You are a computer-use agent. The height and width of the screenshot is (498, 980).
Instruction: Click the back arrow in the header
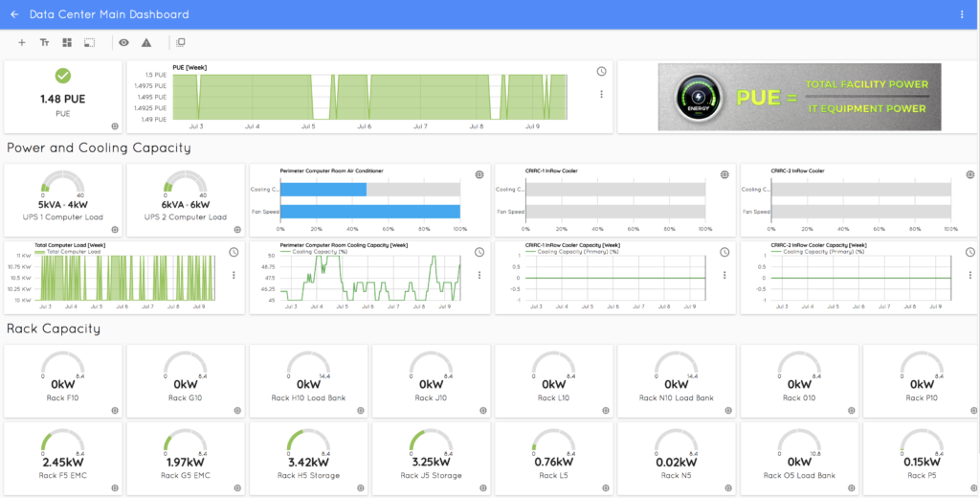point(14,14)
